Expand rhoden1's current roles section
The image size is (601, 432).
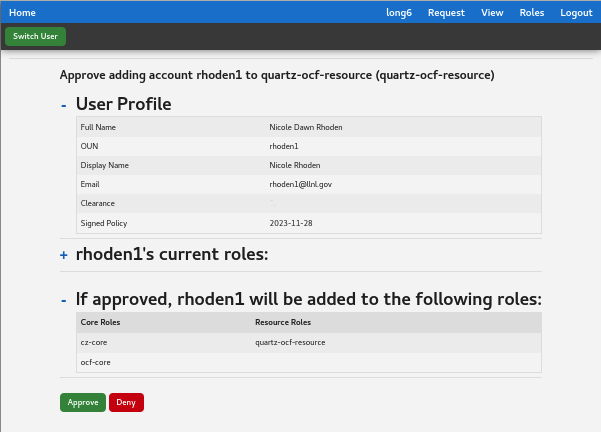(x=64, y=255)
